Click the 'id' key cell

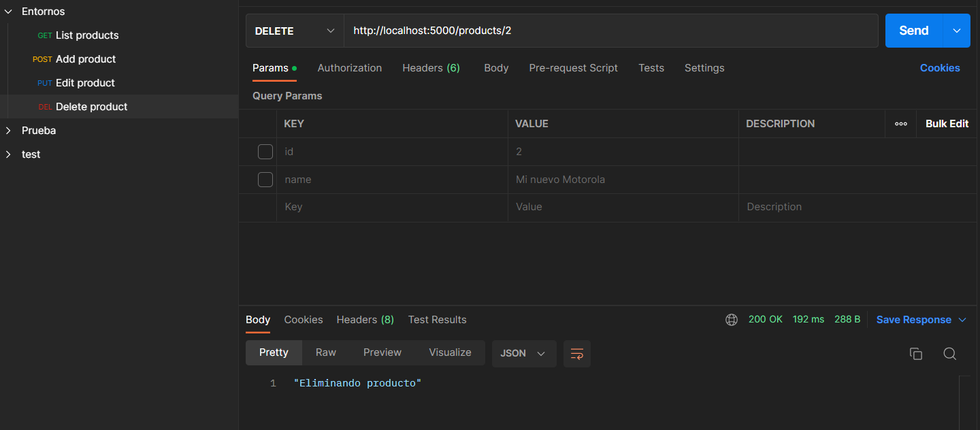(x=392, y=152)
